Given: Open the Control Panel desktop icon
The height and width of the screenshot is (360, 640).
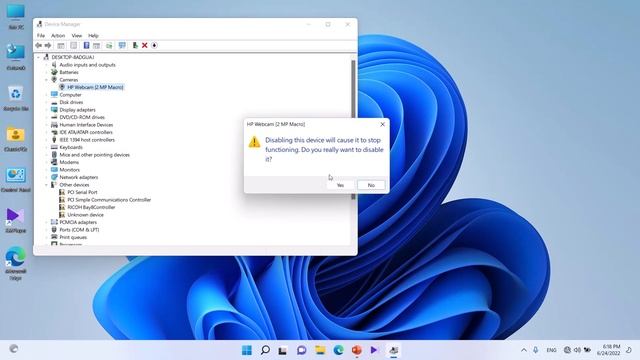Looking at the screenshot, I should coord(16,180).
